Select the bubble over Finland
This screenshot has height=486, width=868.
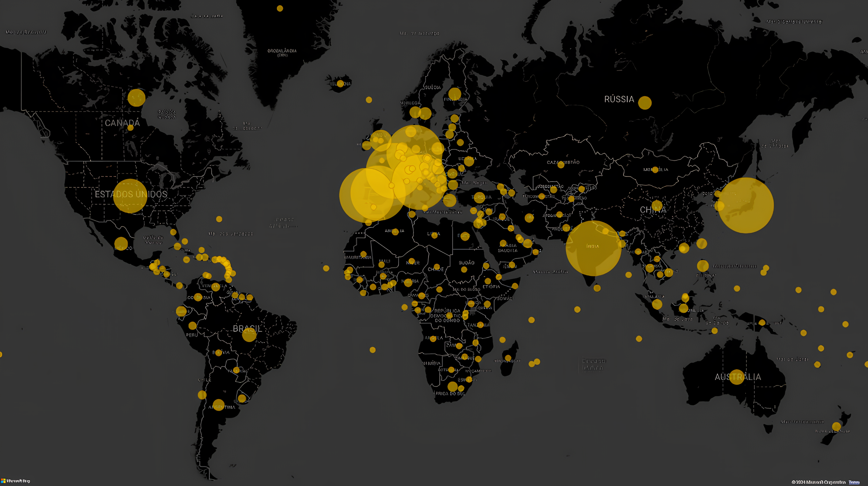click(x=455, y=94)
